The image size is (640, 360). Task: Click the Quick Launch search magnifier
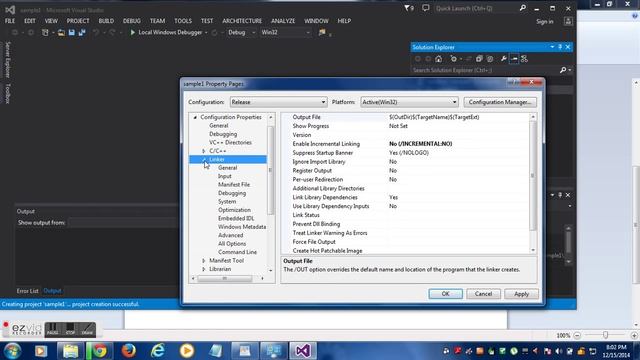(x=522, y=8)
